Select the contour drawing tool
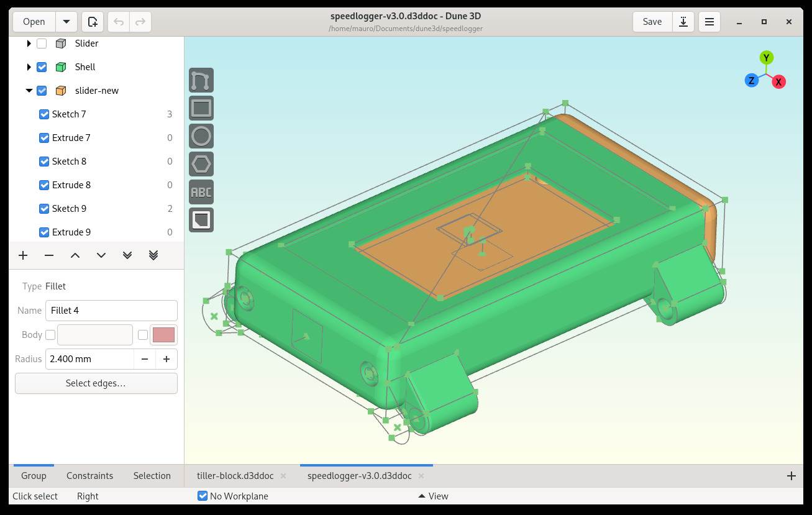 (x=201, y=81)
